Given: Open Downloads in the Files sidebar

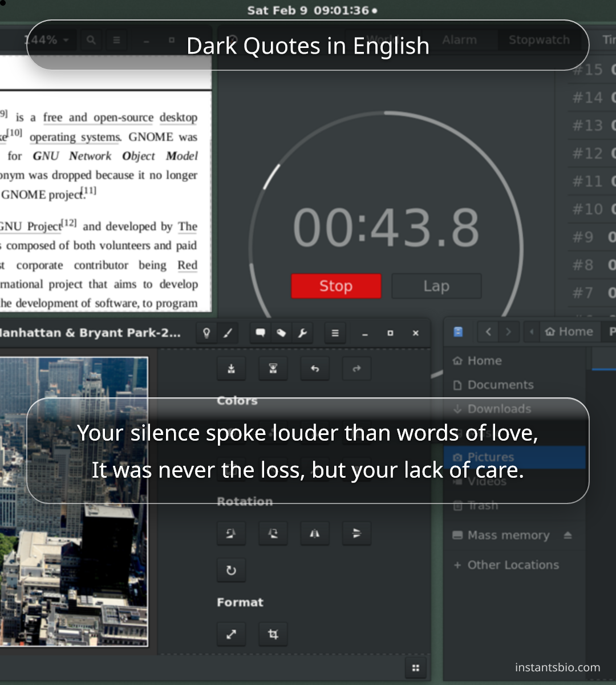Looking at the screenshot, I should [514, 409].
